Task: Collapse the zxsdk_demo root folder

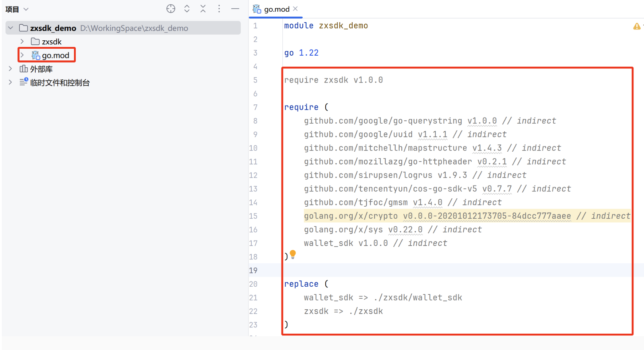Action: [x=11, y=28]
